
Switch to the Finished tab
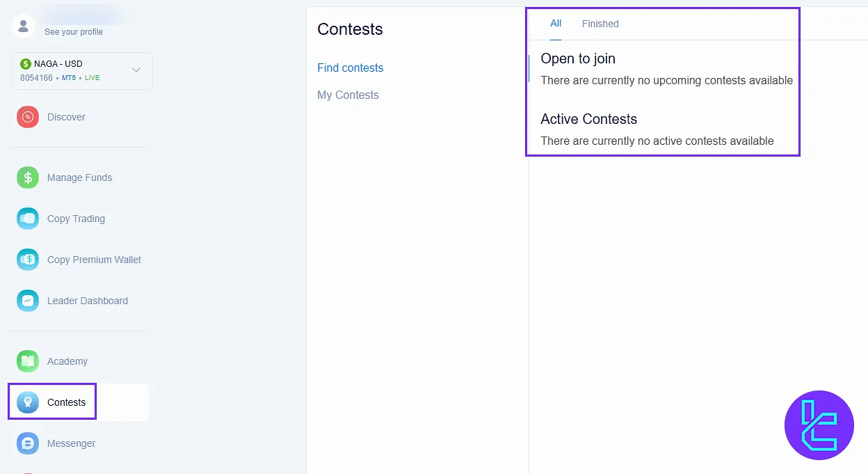(x=600, y=24)
